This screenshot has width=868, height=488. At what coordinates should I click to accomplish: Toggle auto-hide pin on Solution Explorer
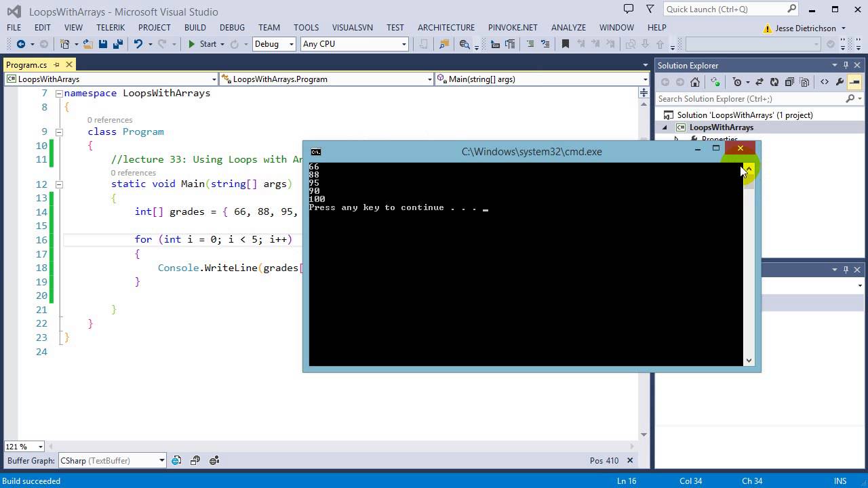click(x=846, y=65)
